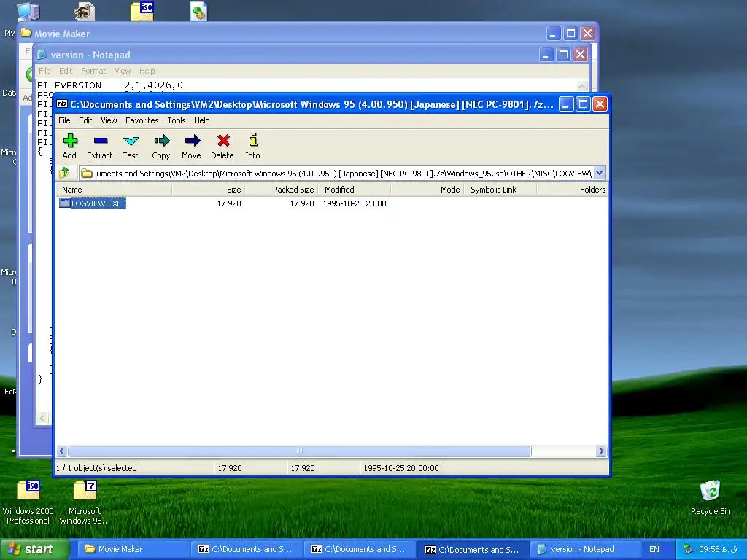This screenshot has width=747, height=560.
Task: Go up one folder level icon
Action: (x=64, y=173)
